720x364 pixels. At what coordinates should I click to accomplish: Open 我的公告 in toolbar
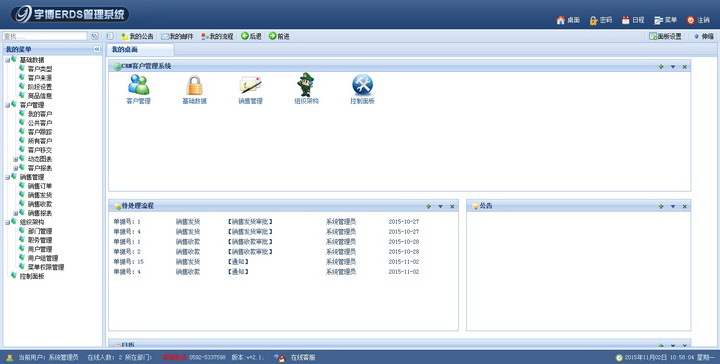(137, 36)
